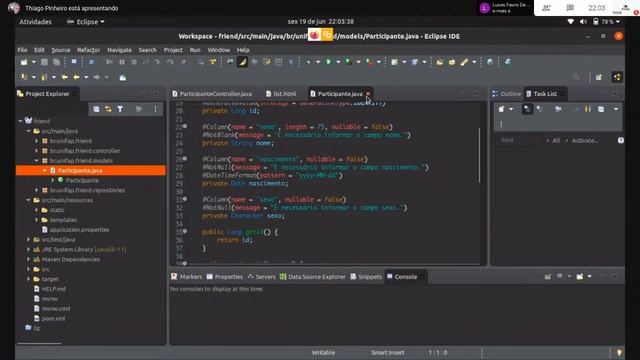This screenshot has width=640, height=360.
Task: Switch to the Servers tab
Action: tap(261, 277)
